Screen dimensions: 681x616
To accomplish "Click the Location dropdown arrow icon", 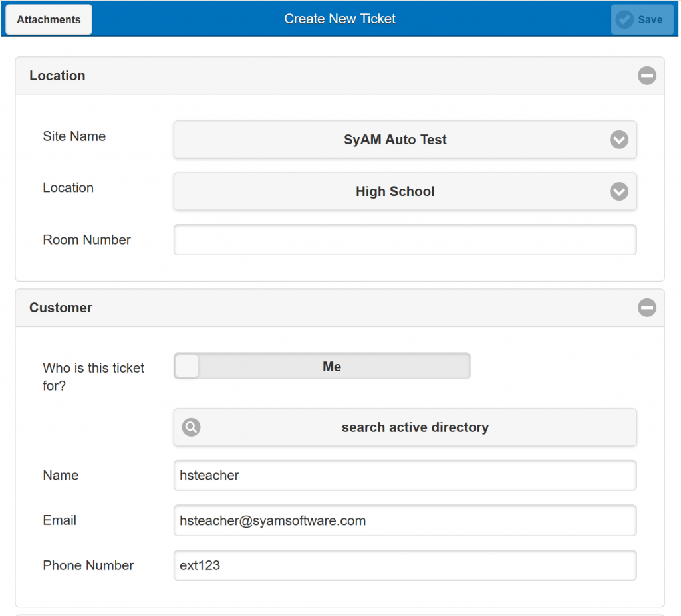I will pyautogui.click(x=618, y=191).
